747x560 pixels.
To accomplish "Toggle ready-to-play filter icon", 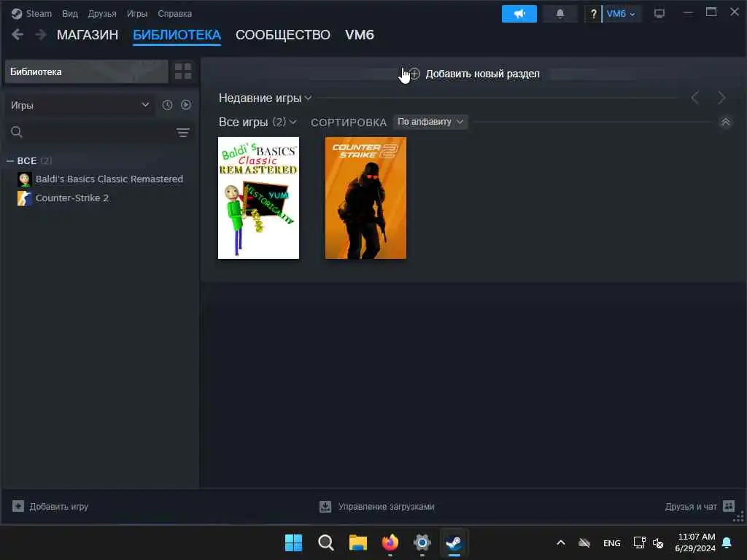I will pos(186,105).
